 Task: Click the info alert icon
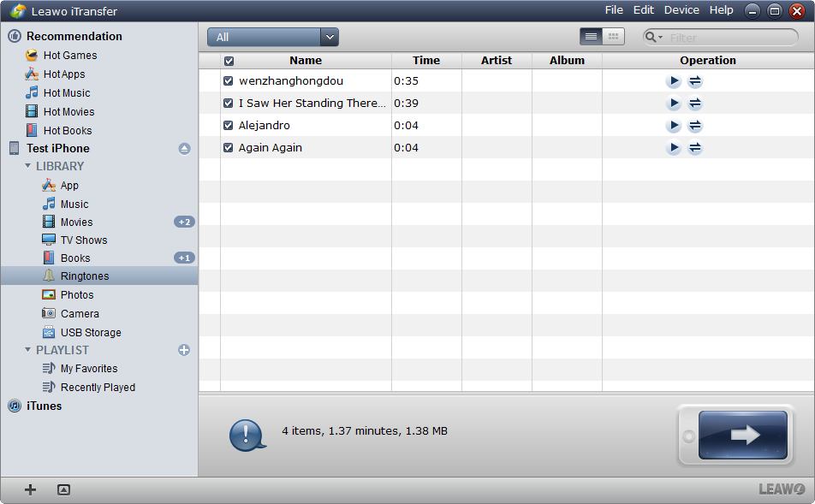coord(247,435)
